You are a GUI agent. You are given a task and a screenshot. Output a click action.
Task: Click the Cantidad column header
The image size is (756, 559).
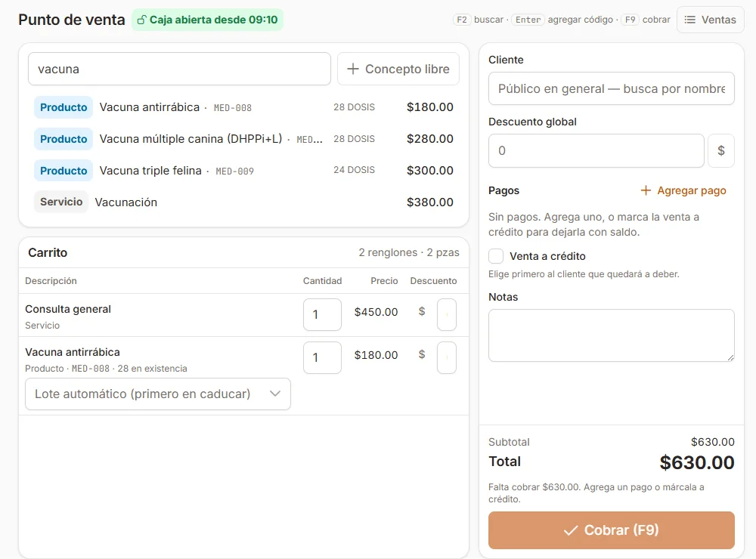click(x=322, y=280)
